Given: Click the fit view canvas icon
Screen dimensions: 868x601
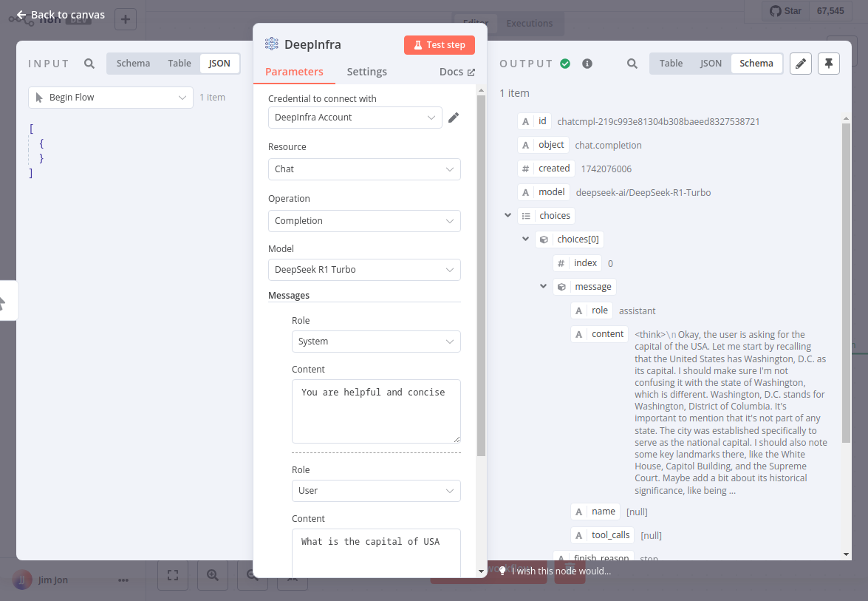Looking at the screenshot, I should pyautogui.click(x=173, y=575).
